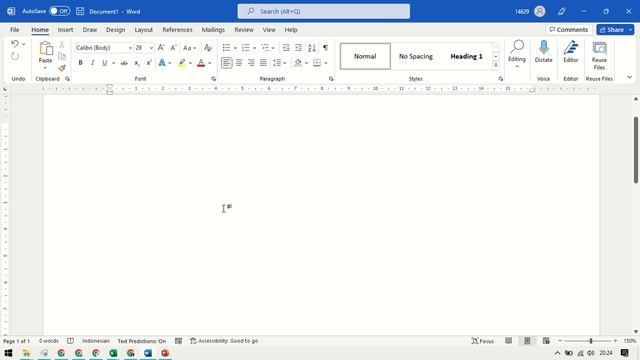This screenshot has height=360, width=640.
Task: Toggle the AutoSave switch
Action: tap(60, 11)
